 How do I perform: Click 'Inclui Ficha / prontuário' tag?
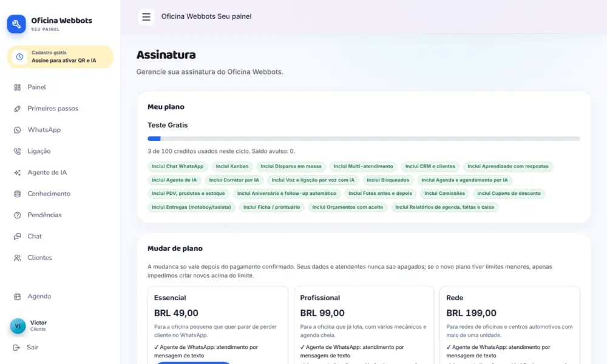[x=271, y=207]
